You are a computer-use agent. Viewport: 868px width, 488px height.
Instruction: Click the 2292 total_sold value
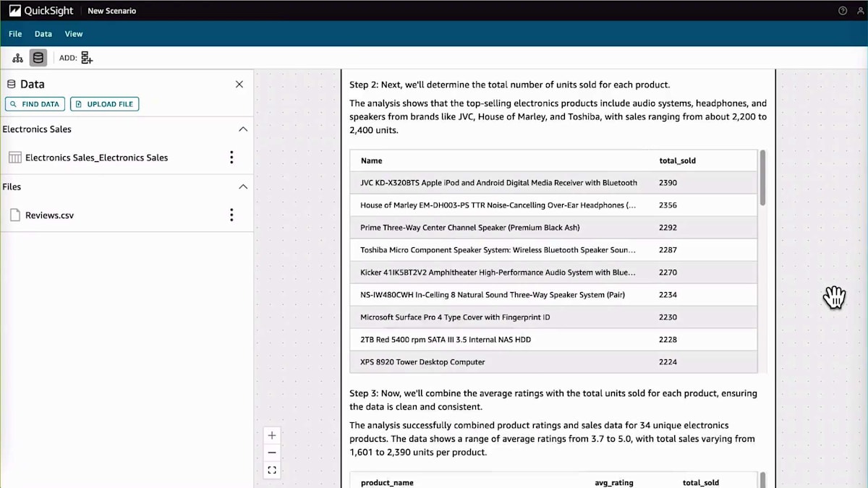tap(668, 228)
